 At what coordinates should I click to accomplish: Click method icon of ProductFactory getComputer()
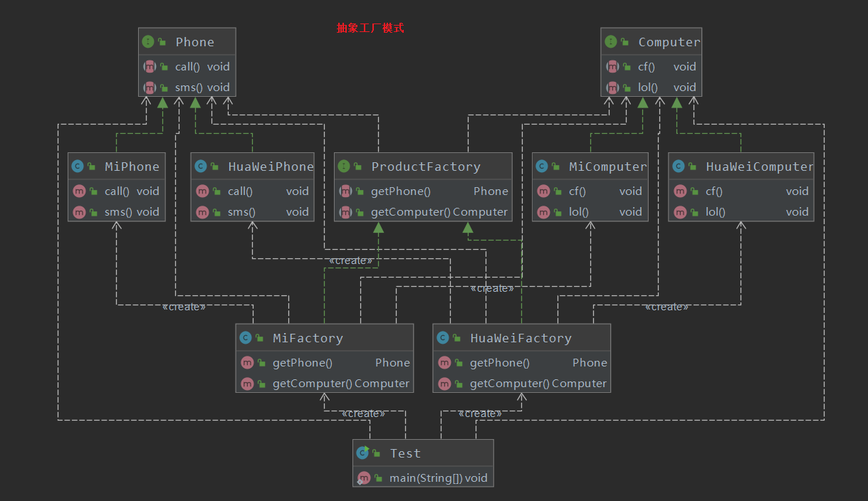tap(345, 211)
